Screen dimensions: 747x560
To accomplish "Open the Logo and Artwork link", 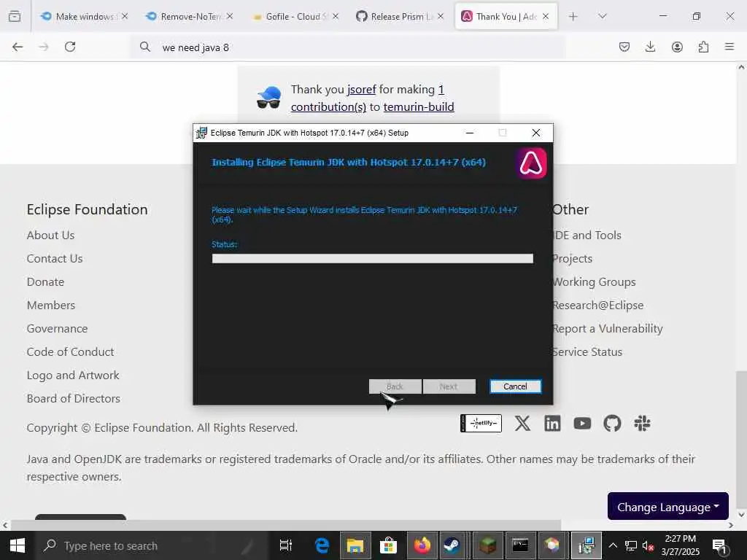I will [x=73, y=376].
